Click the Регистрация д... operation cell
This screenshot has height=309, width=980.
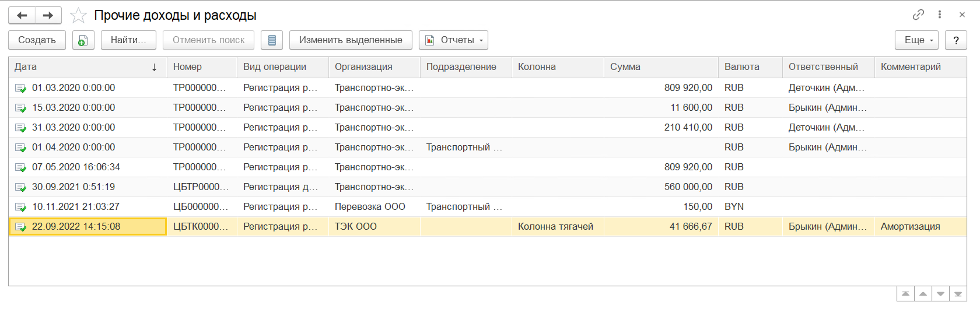click(x=283, y=187)
